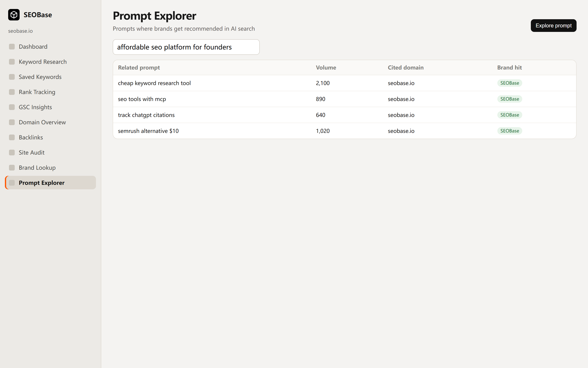
Task: Select the 'semrush alternative $10' prompt
Action: (148, 131)
